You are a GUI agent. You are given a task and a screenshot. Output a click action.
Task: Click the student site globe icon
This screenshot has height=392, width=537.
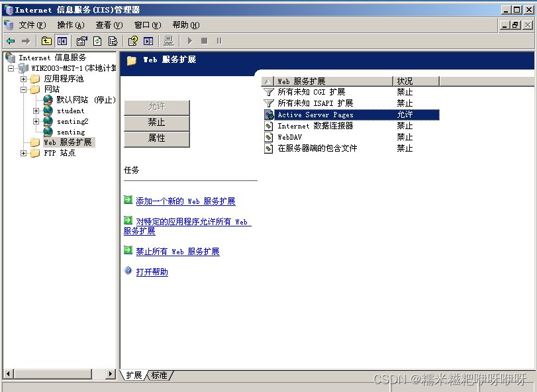click(x=48, y=111)
